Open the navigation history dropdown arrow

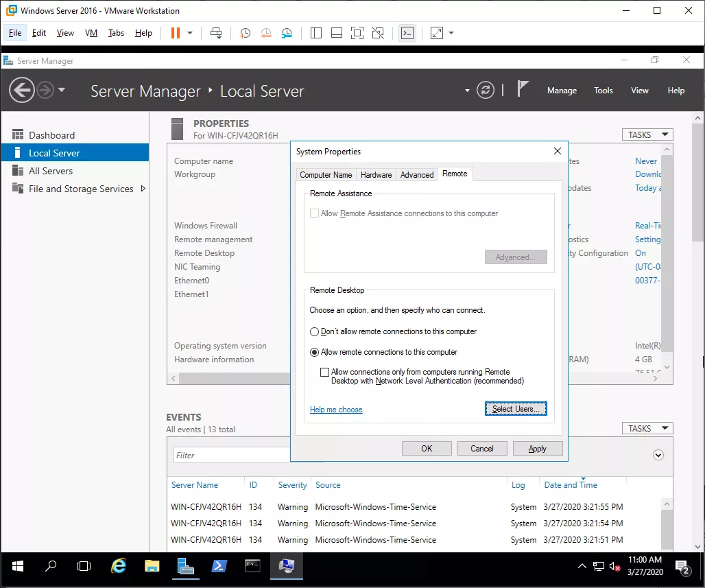point(62,90)
